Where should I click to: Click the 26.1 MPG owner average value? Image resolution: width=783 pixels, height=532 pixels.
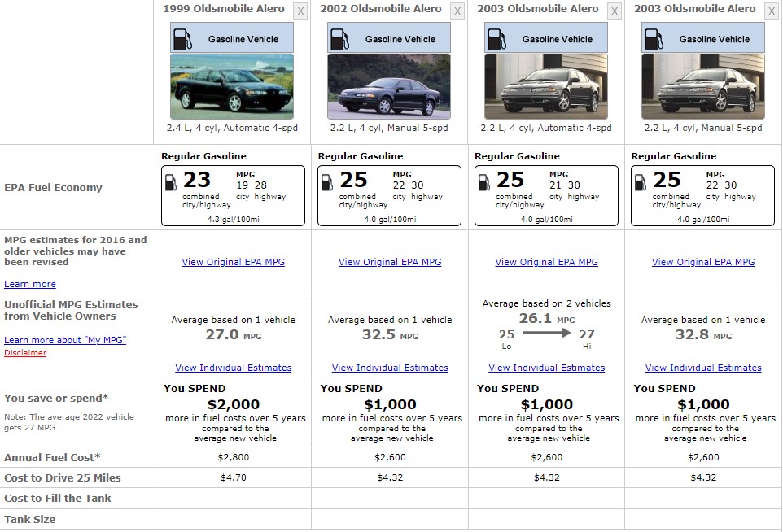coord(547,318)
